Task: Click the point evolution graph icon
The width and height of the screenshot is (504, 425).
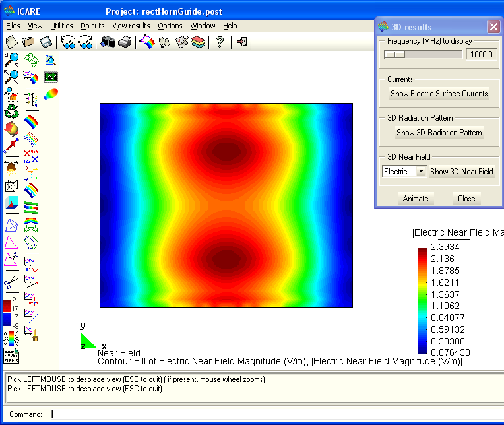Action: click(31, 265)
